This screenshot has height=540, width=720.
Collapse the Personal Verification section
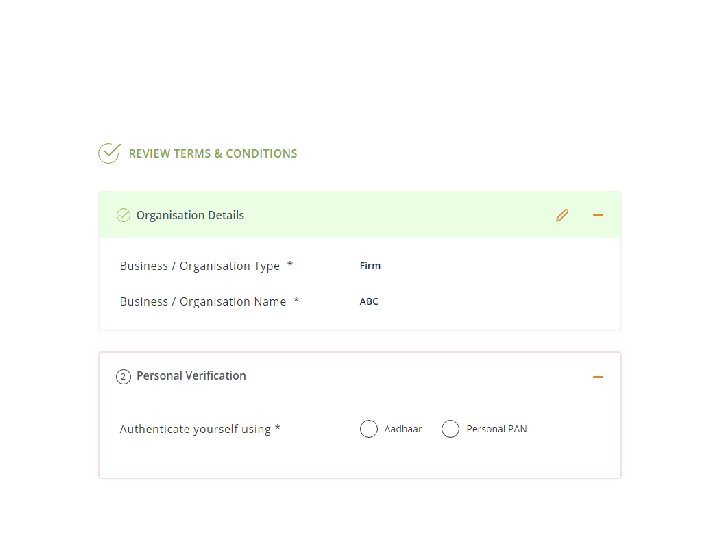coord(598,377)
